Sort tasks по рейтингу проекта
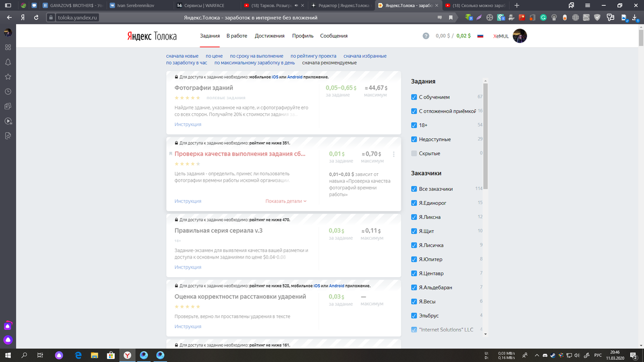The image size is (644, 362). click(x=313, y=56)
